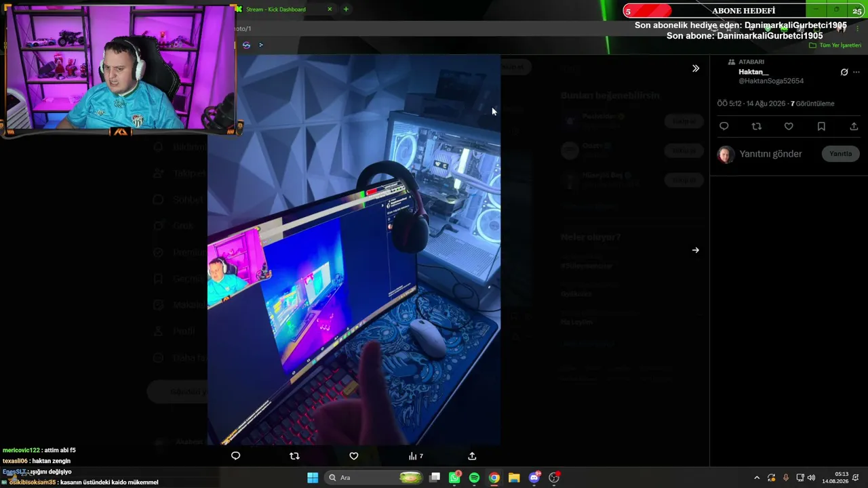Viewport: 868px width, 488px height.
Task: Open Tüm Yer İşaretleri bookmarks folder
Action: point(835,45)
